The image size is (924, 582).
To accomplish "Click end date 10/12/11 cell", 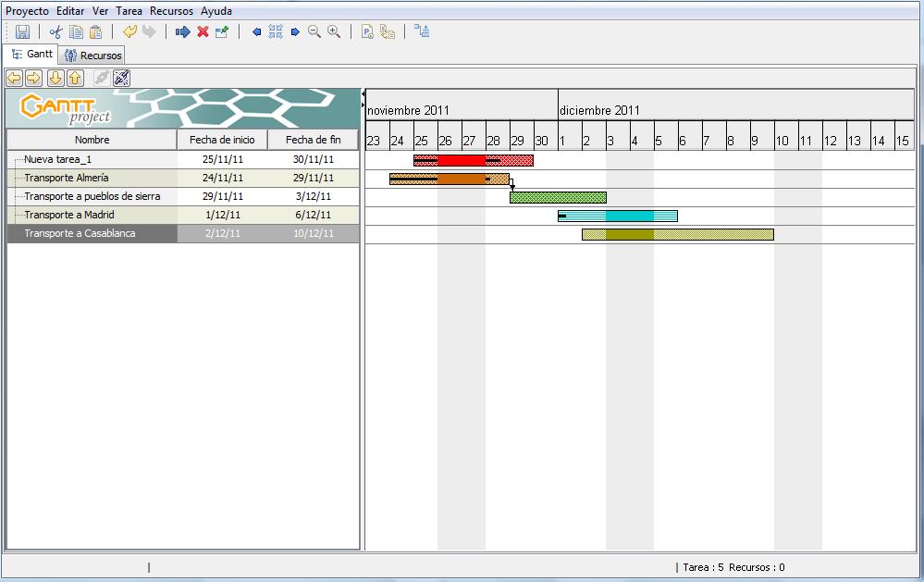I will point(313,233).
